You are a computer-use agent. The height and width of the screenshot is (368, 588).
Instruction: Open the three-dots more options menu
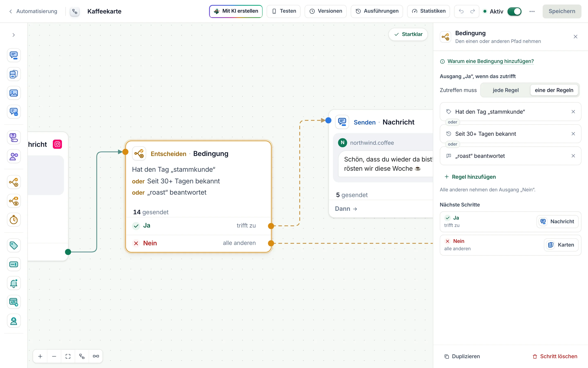click(x=532, y=11)
